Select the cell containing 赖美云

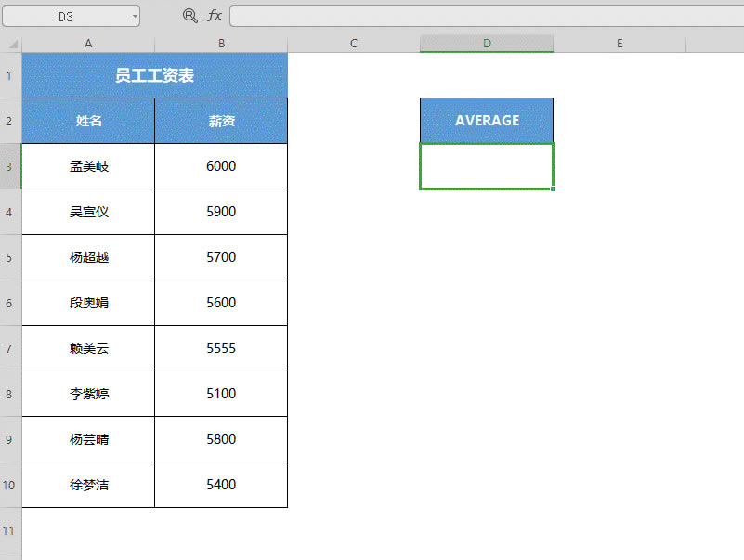pos(88,349)
